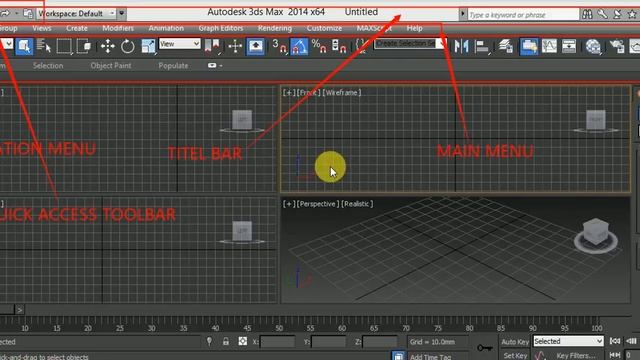Open the Align tool
This screenshot has height=360, width=640.
tap(482, 46)
